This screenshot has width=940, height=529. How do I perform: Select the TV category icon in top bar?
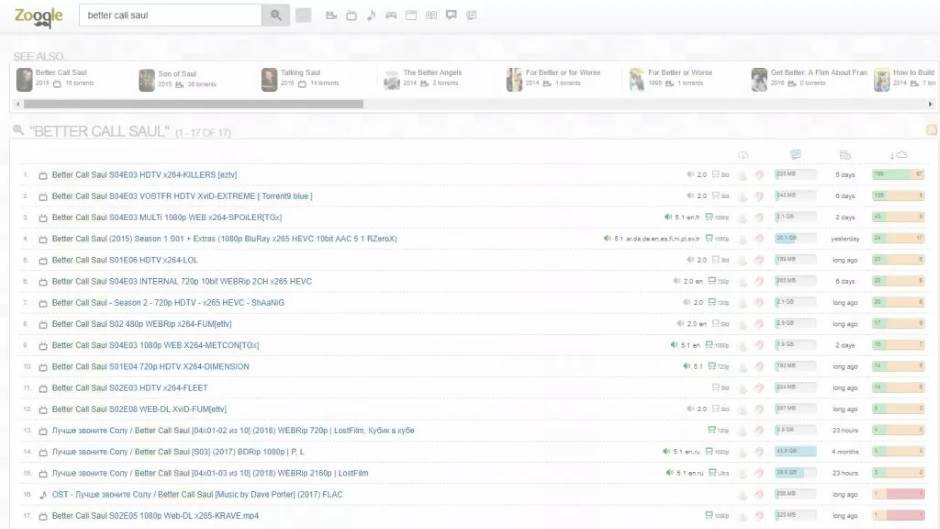(350, 16)
